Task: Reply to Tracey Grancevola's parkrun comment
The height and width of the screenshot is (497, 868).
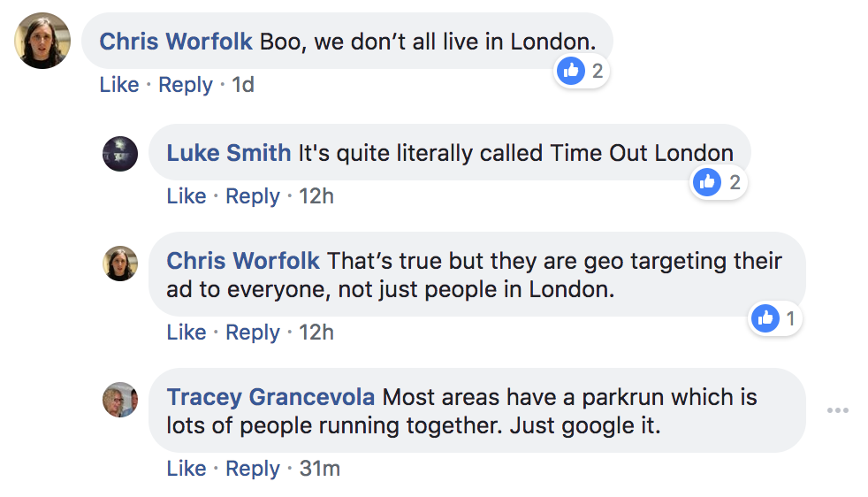Action: coord(253,468)
